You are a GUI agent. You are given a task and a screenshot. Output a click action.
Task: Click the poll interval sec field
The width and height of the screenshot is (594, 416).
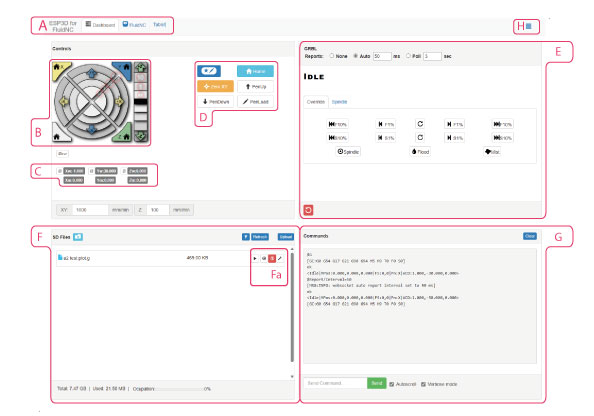(x=432, y=56)
